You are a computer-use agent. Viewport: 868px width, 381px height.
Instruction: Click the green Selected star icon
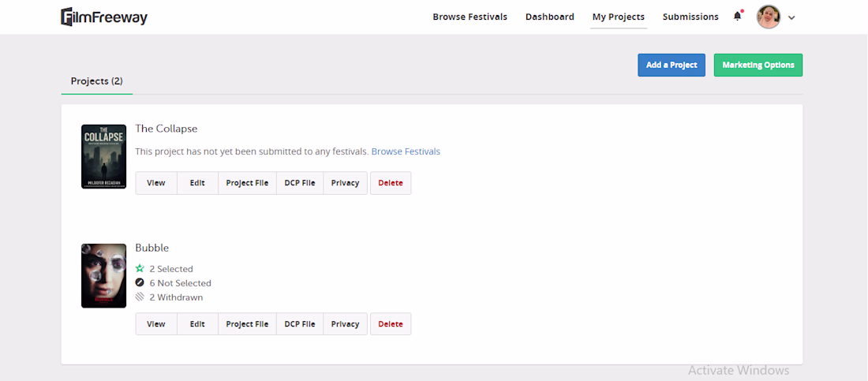[x=140, y=268]
